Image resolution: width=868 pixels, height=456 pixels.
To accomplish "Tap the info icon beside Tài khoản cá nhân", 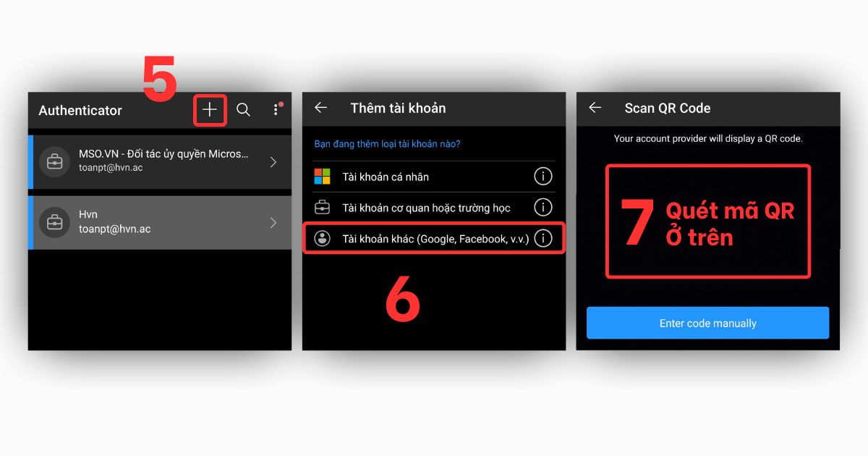I will point(543,176).
